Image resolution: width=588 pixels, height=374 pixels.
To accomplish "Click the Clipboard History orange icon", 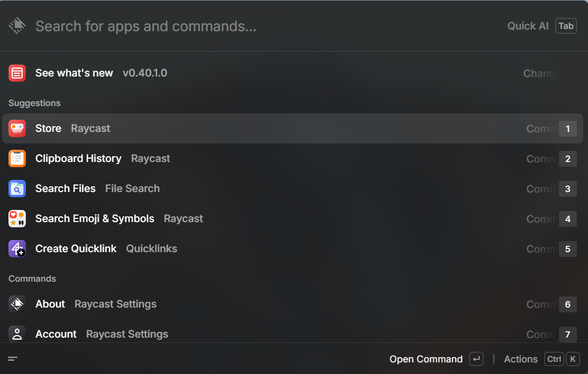I will (17, 158).
